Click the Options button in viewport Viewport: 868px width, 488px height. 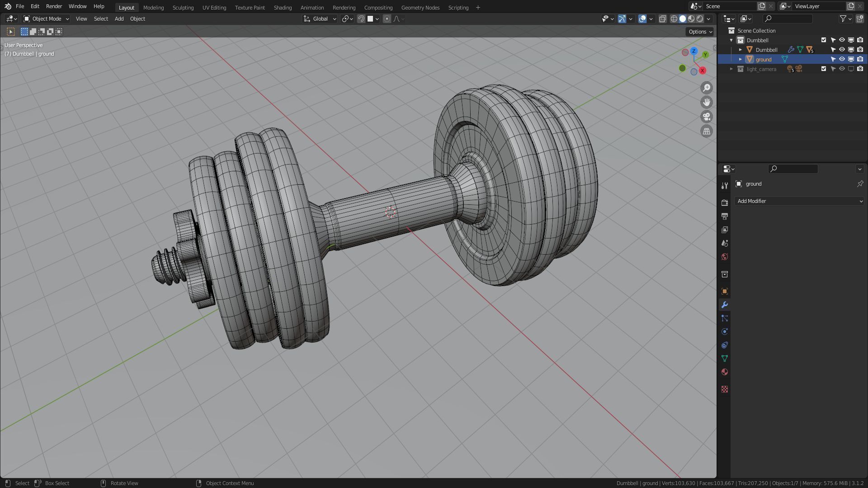[x=699, y=32]
